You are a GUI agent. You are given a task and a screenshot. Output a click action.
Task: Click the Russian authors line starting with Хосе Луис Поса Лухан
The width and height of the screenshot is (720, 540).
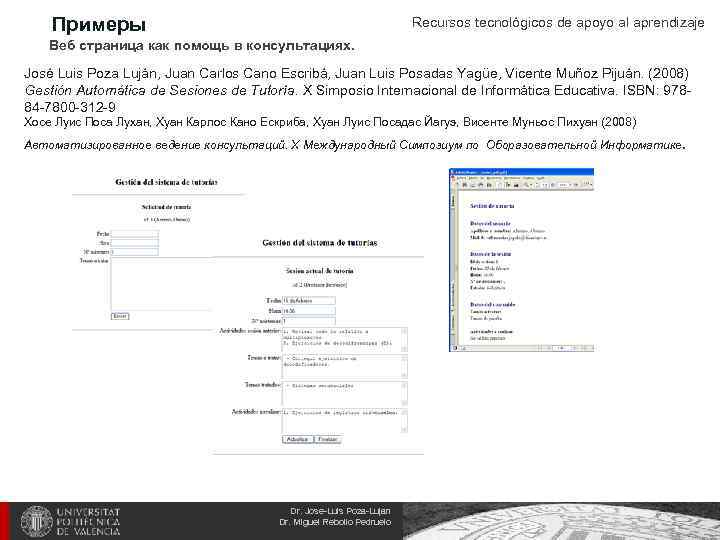click(x=330, y=122)
